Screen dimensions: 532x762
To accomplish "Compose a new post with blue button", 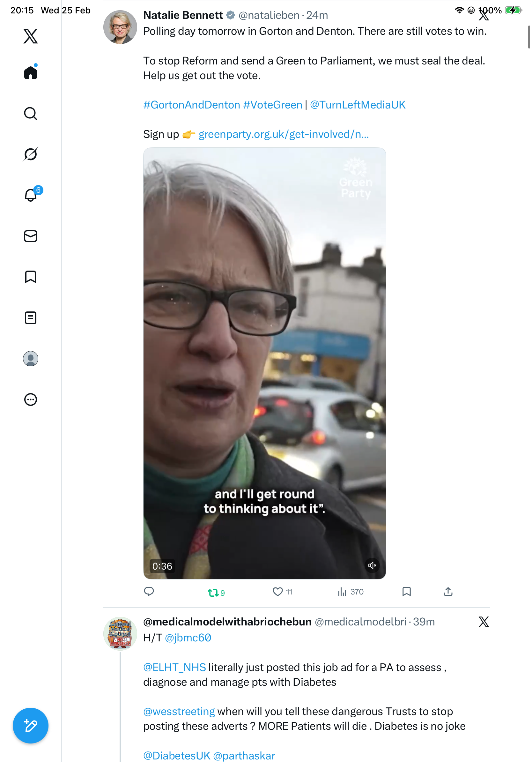I will pos(31,726).
